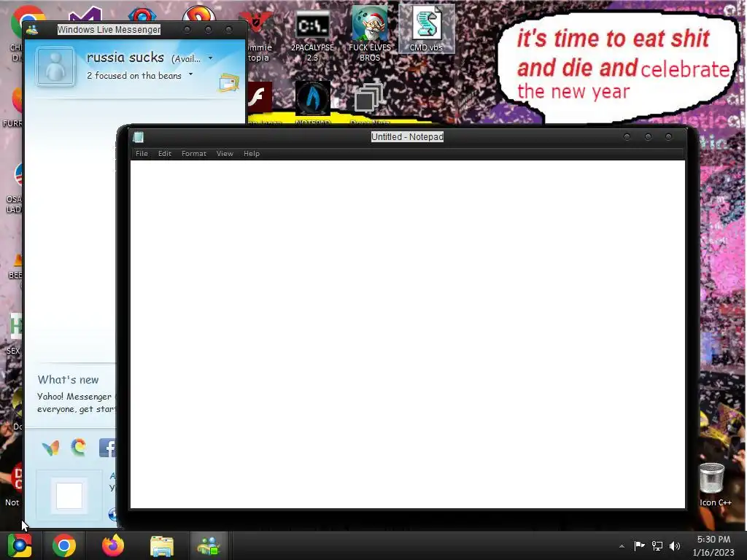Expand the personal message dropdown arrow

point(190,74)
